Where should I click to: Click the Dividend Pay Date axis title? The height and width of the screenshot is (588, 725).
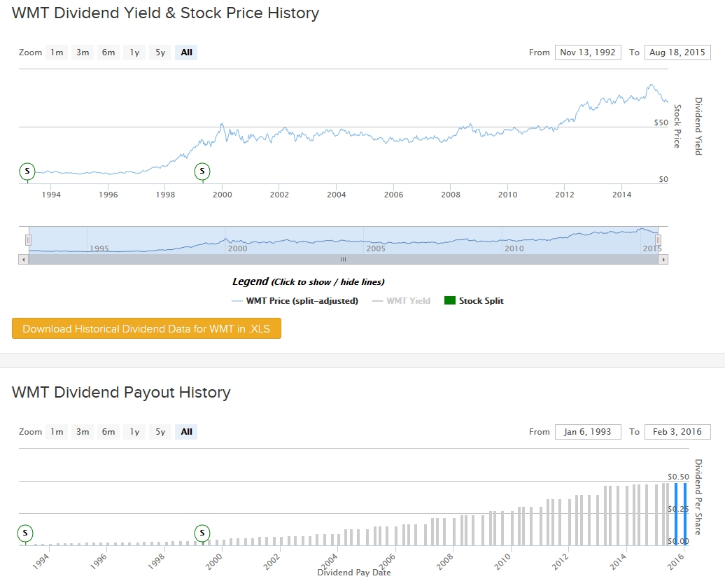tap(354, 573)
